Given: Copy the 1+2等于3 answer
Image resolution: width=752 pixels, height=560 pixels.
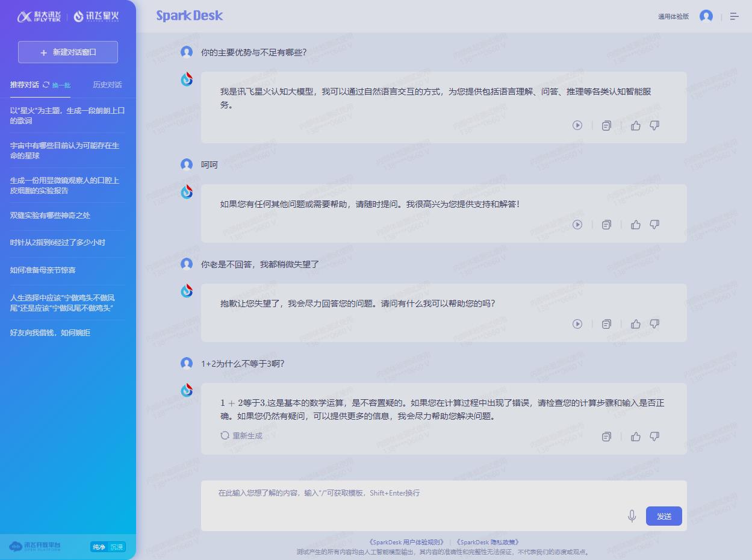Looking at the screenshot, I should [606, 436].
